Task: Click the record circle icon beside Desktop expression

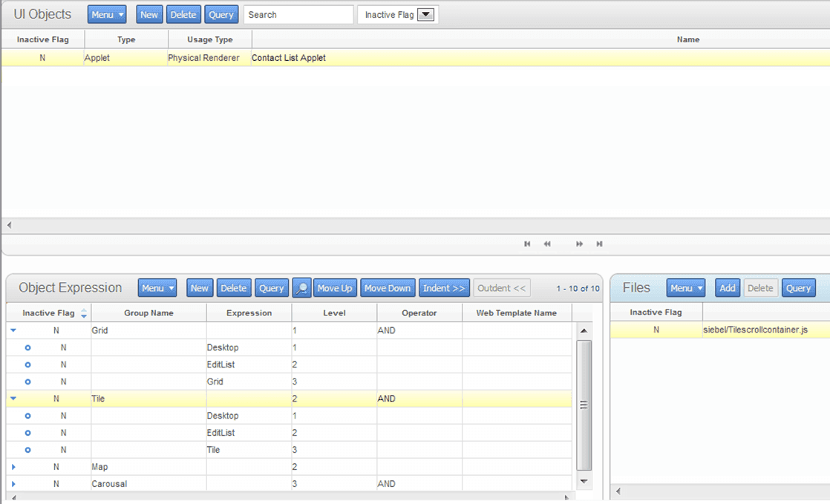Action: tap(27, 347)
